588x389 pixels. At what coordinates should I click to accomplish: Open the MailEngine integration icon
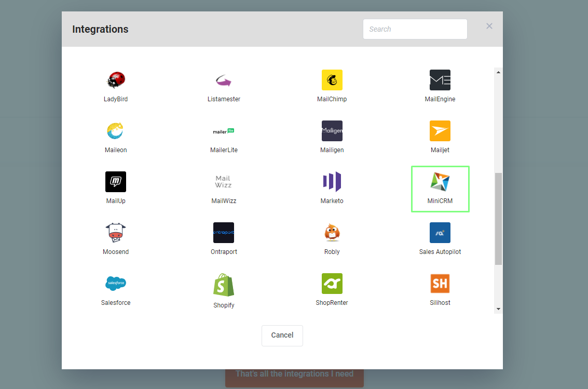pos(440,80)
